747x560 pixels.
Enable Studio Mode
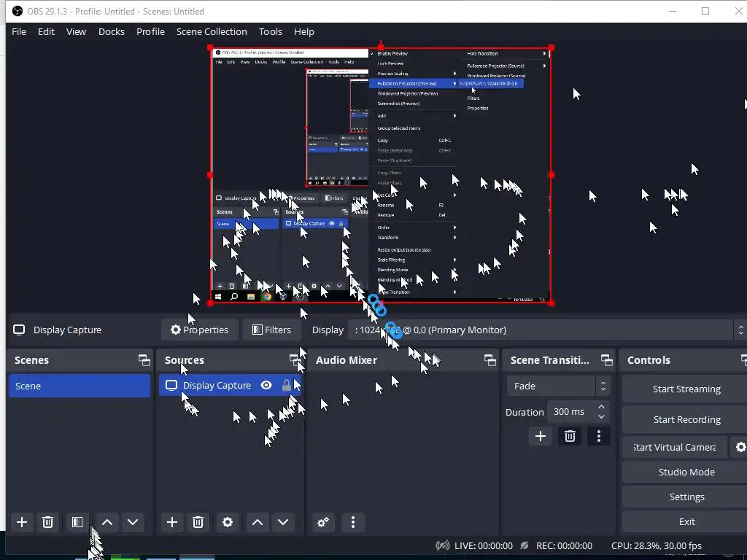[686, 472]
